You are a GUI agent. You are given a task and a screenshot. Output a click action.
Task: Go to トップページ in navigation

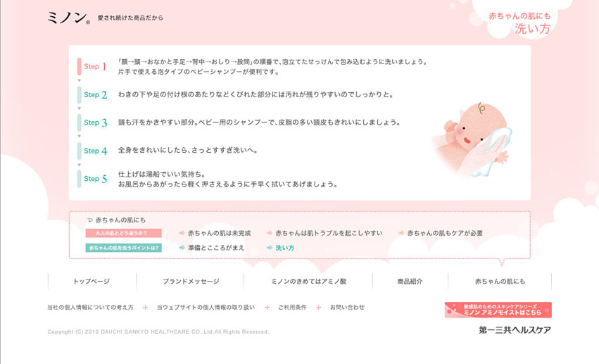click(x=92, y=281)
